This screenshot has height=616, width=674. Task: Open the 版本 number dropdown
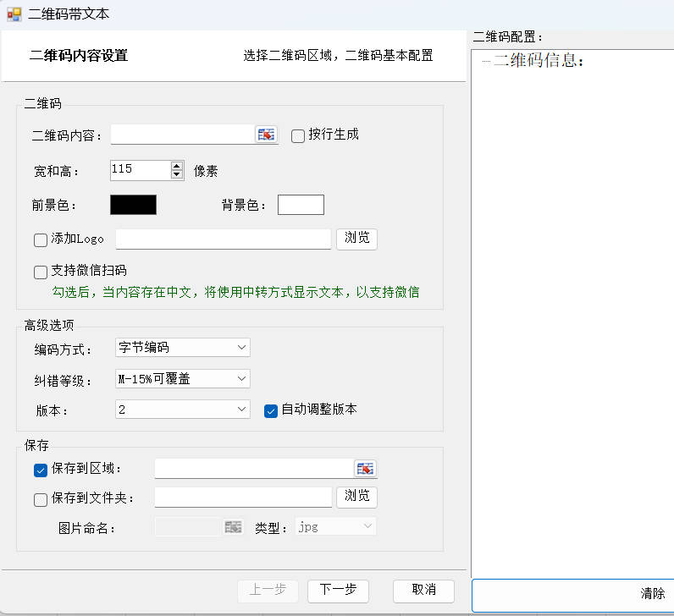tap(183, 410)
